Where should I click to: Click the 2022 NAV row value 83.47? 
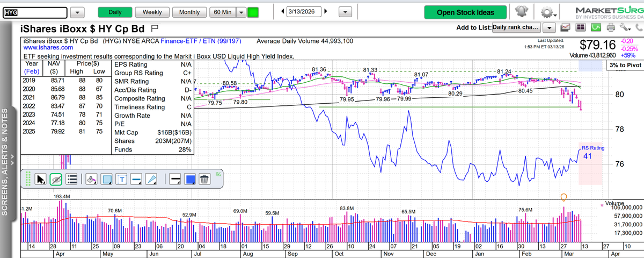point(57,106)
